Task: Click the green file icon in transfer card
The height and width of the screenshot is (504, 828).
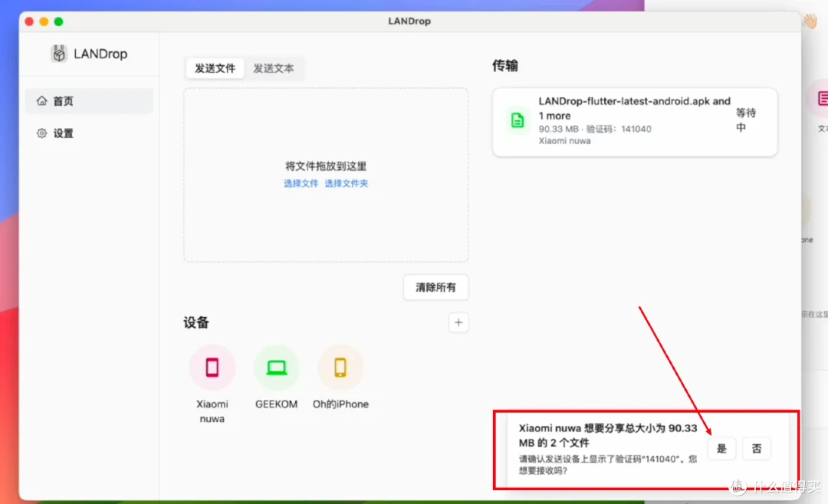Action: tap(517, 120)
